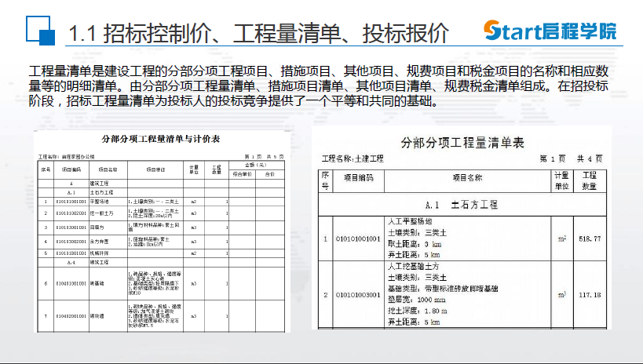Click the quantity value 518.77
643x364 pixels.
[x=588, y=238]
